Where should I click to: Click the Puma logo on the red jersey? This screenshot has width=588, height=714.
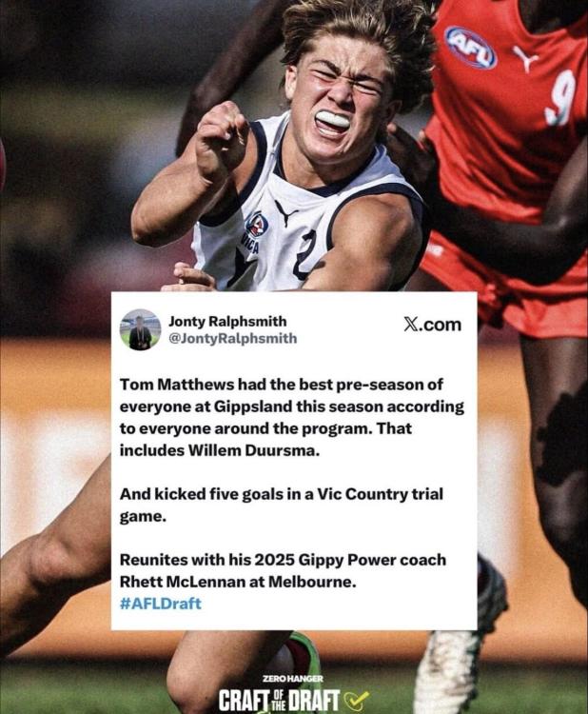(525, 58)
